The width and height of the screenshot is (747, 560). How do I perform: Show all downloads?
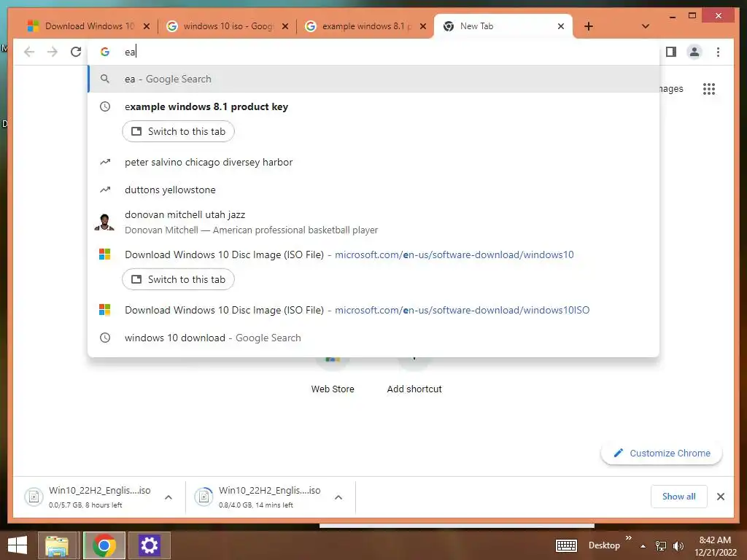click(679, 497)
